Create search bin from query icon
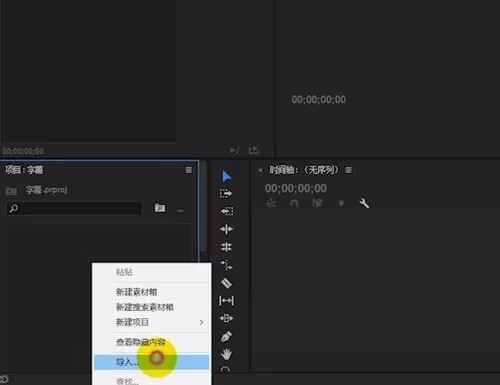 (160, 208)
